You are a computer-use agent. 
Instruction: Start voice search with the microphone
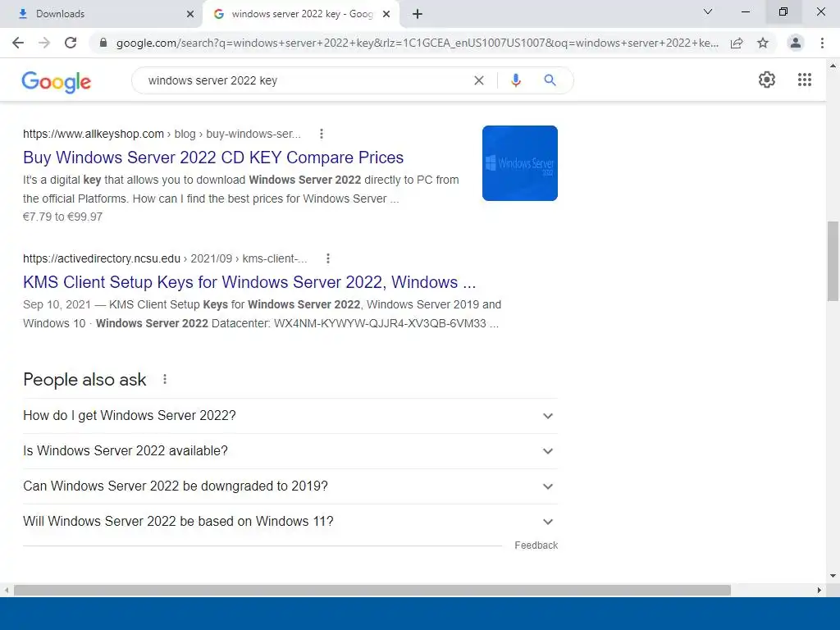pyautogui.click(x=516, y=80)
